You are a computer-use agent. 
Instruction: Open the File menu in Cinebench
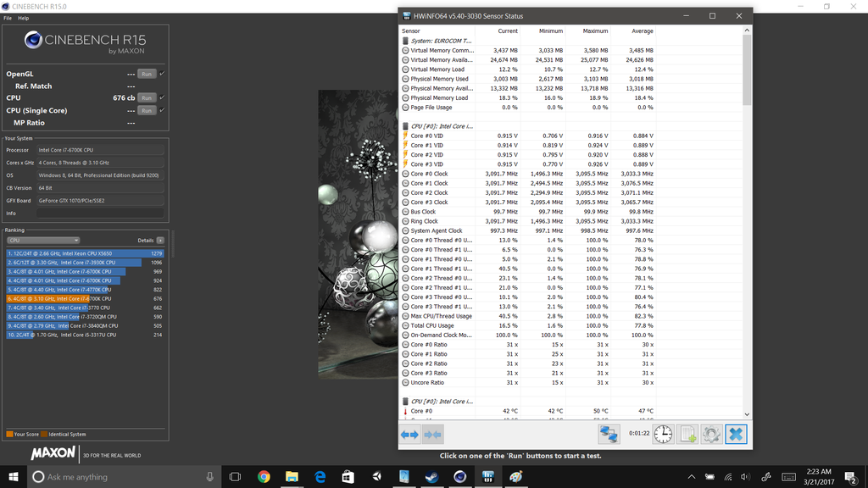coord(8,19)
